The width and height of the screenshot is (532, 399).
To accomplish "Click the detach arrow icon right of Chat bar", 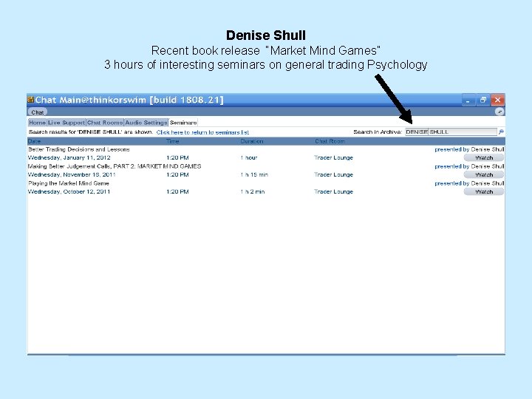I will 499,112.
